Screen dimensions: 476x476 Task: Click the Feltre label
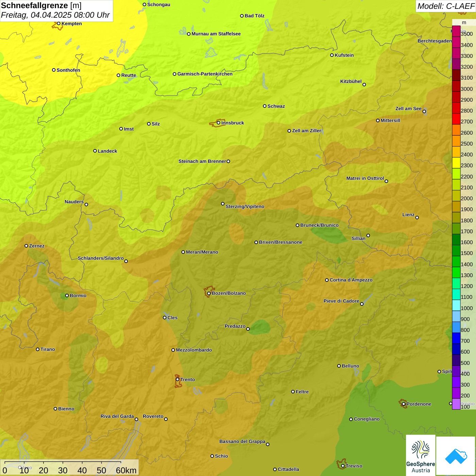coord(302,392)
